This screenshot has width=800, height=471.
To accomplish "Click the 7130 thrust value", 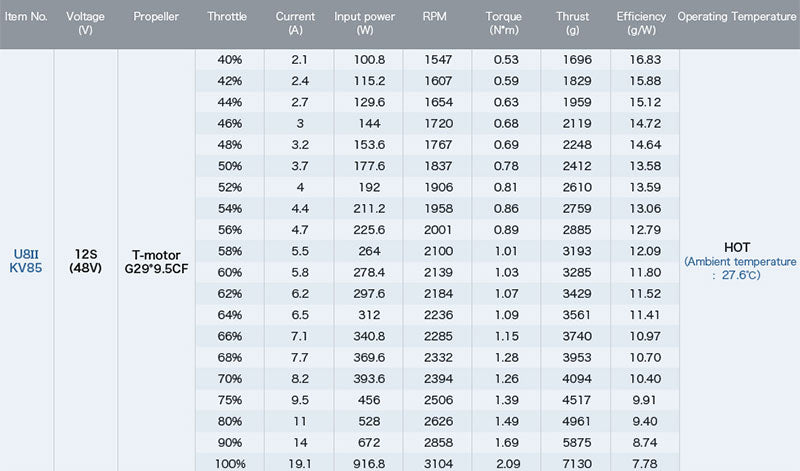I will [x=577, y=462].
